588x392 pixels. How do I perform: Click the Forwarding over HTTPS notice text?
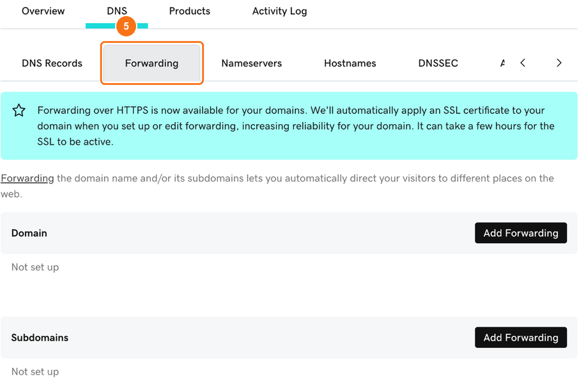click(x=295, y=126)
